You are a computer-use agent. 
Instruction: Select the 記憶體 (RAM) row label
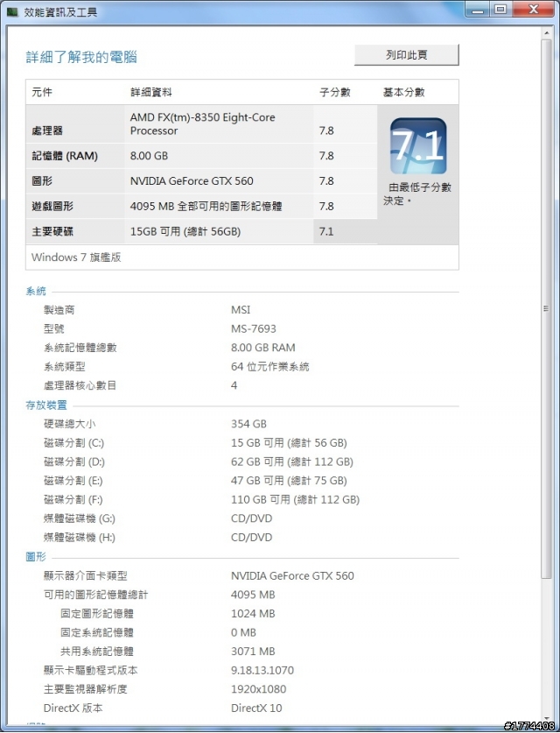click(65, 156)
